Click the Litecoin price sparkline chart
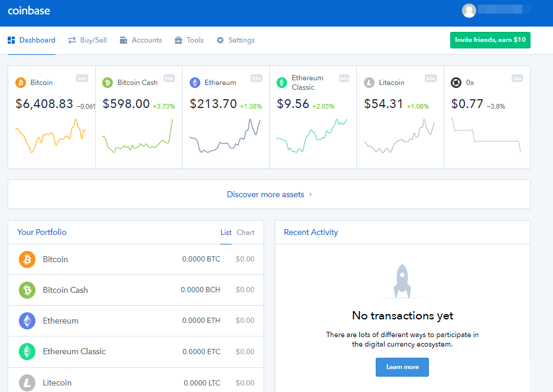Screen dimensions: 553x392 tap(399, 136)
